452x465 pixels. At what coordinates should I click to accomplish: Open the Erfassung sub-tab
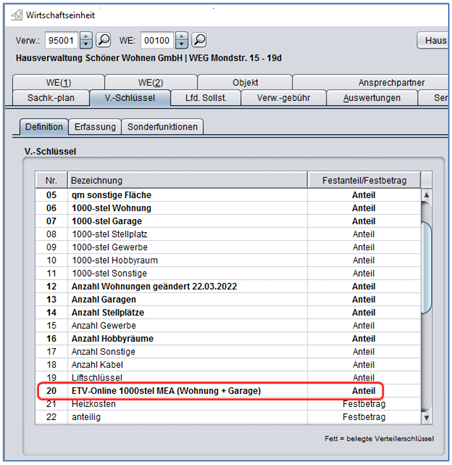coord(95,127)
